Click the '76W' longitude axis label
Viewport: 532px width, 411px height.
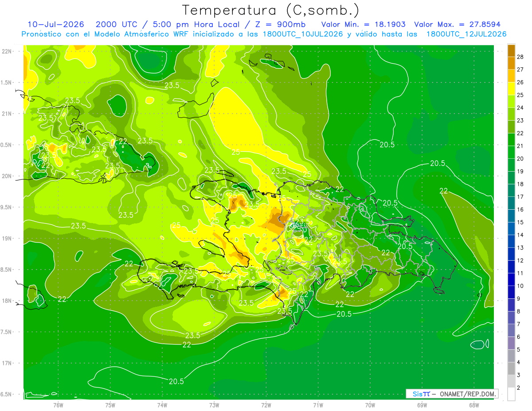point(58,405)
